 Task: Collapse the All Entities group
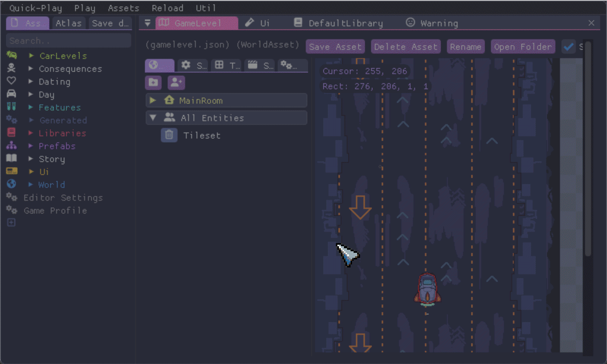pos(153,117)
